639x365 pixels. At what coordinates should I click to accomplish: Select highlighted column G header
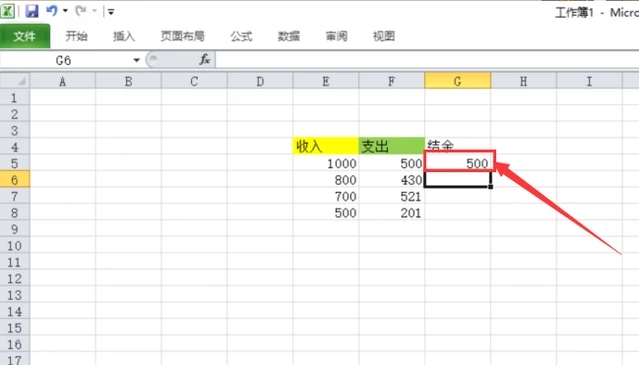click(458, 81)
